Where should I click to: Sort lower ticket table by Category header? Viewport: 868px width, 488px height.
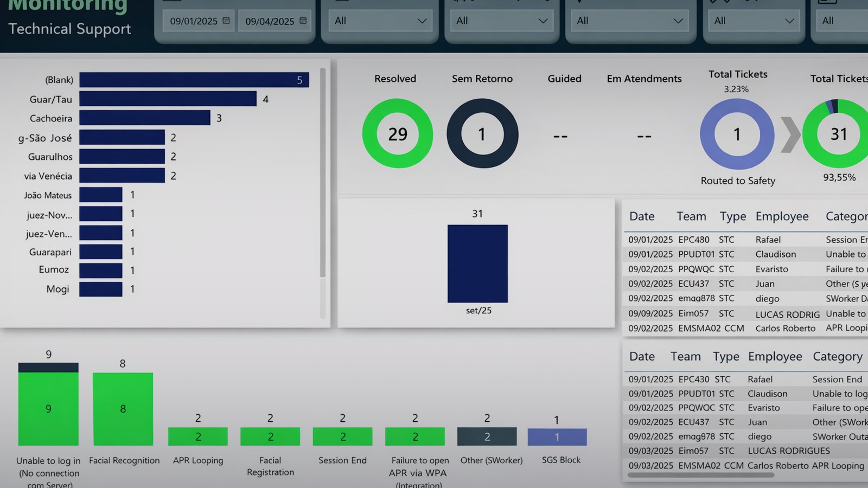[x=838, y=357]
